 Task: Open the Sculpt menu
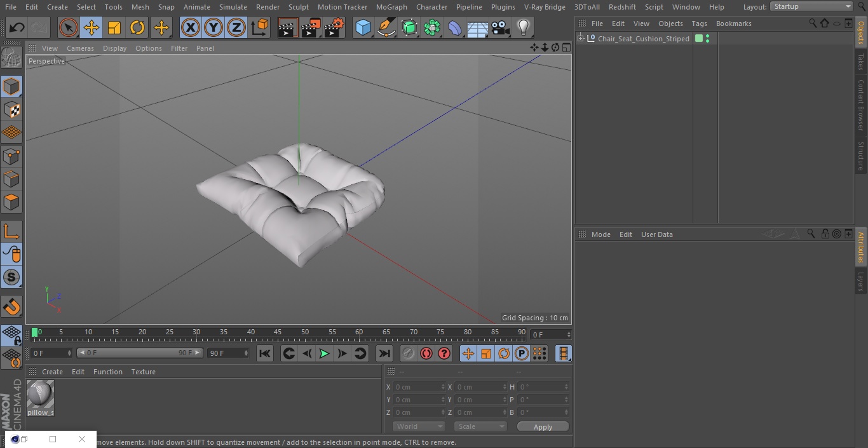(x=298, y=7)
